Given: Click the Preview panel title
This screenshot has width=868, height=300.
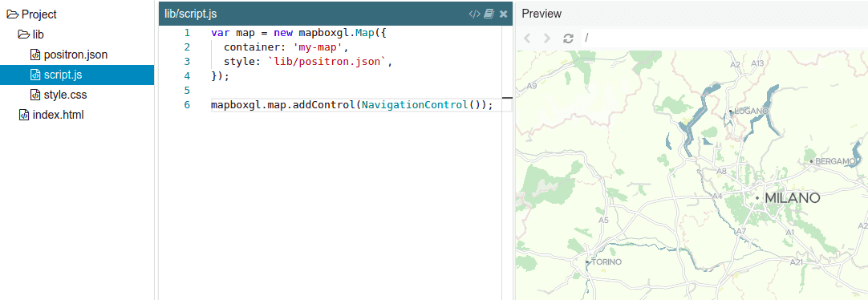Looking at the screenshot, I should click(x=541, y=14).
